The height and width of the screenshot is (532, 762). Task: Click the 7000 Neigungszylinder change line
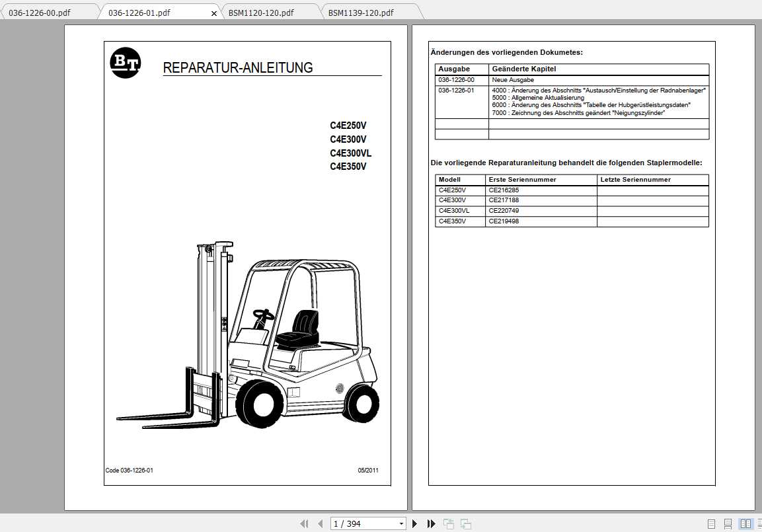click(578, 113)
